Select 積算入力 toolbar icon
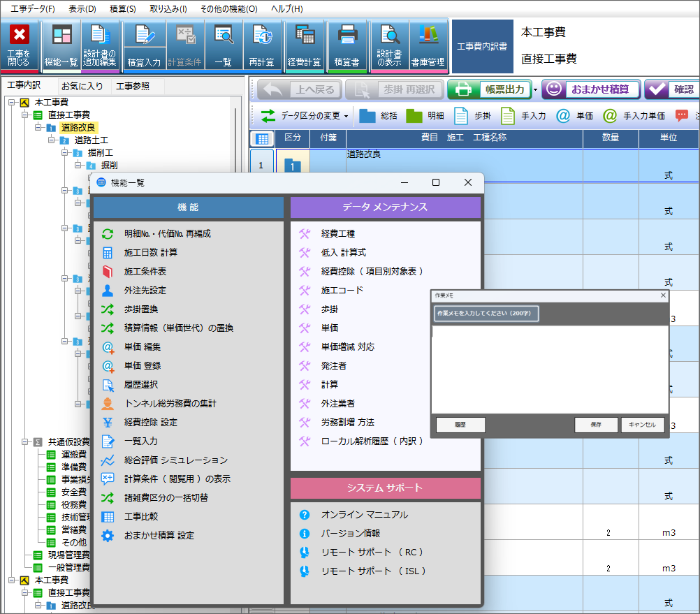The image size is (700, 614). coord(145,45)
